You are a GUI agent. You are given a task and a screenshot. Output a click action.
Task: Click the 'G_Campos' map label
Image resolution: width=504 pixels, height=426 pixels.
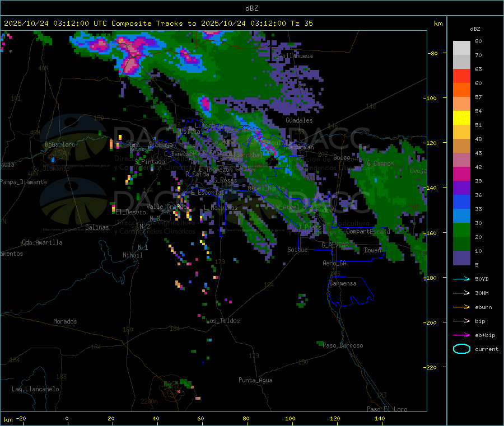380,163
